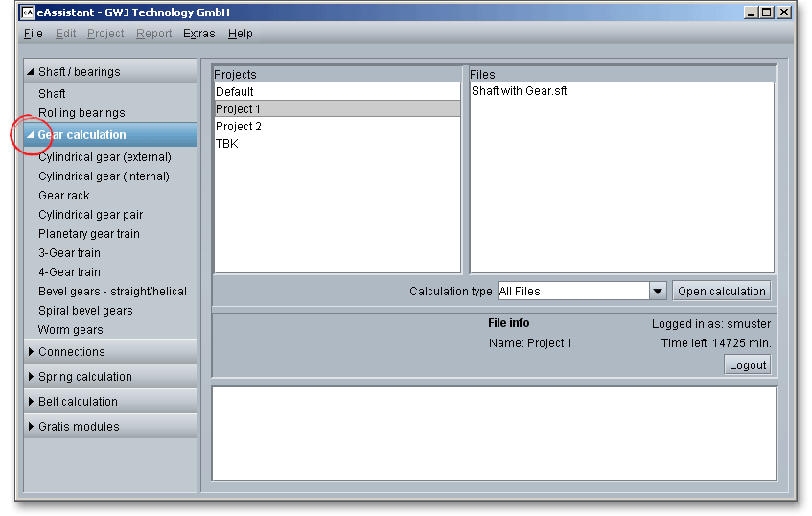Image resolution: width=812 pixels, height=516 pixels.
Task: Expand the Spring calculation section
Action: point(31,377)
